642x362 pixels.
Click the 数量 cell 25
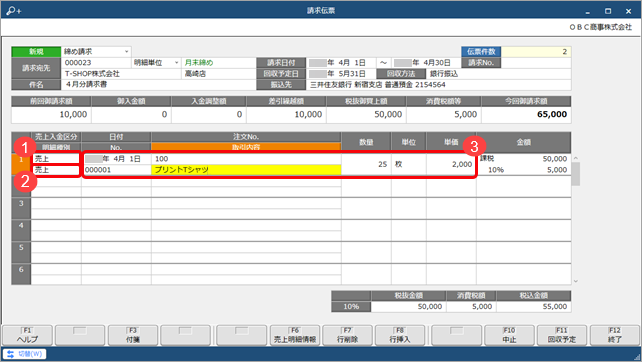[366, 164]
